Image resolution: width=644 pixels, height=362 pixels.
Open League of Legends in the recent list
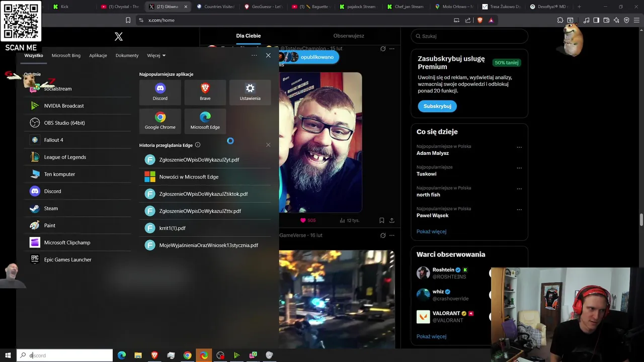(x=77, y=157)
